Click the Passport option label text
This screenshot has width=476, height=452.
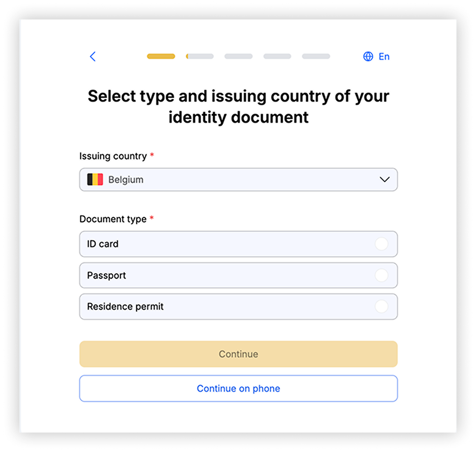click(107, 275)
